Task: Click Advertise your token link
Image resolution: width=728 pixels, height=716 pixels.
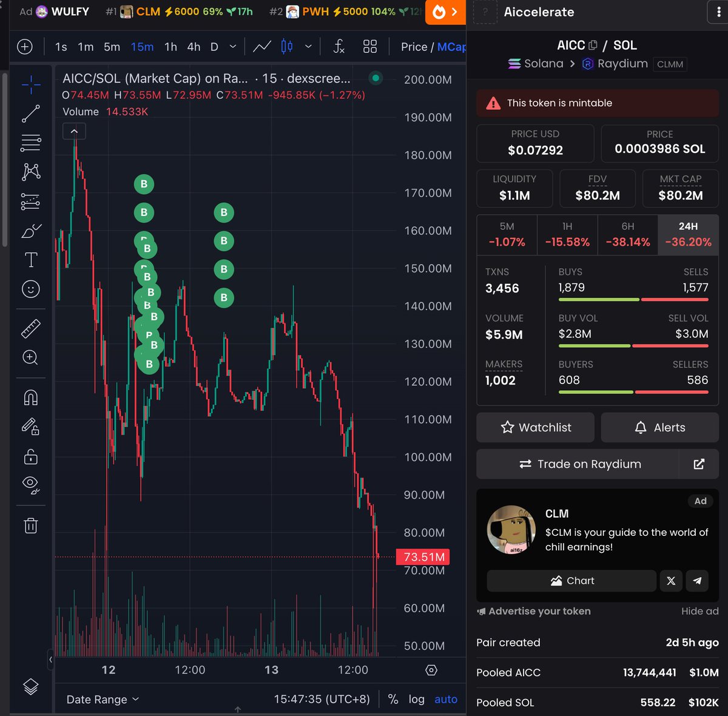Action: pos(534,611)
